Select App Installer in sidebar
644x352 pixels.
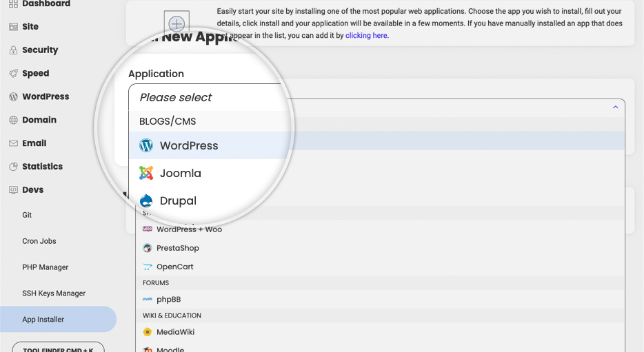[x=59, y=319]
